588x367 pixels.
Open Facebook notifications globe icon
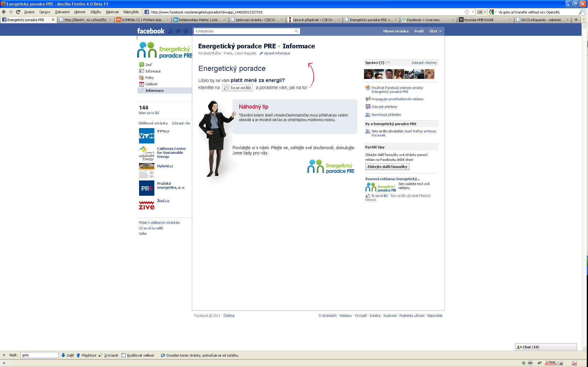click(x=186, y=31)
